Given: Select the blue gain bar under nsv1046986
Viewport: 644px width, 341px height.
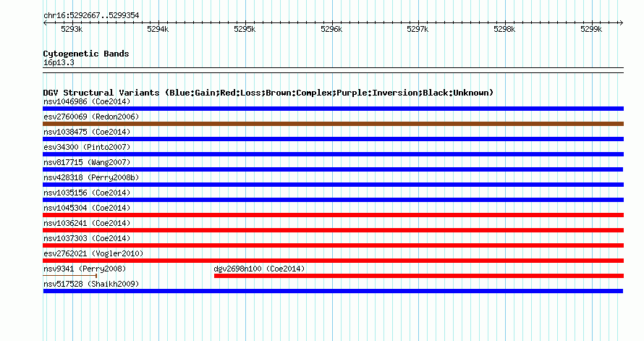Looking at the screenshot, I should pyautogui.click(x=333, y=109).
